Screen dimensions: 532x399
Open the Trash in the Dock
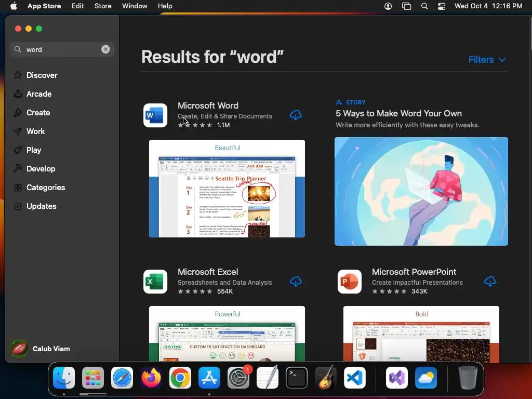pyautogui.click(x=468, y=378)
